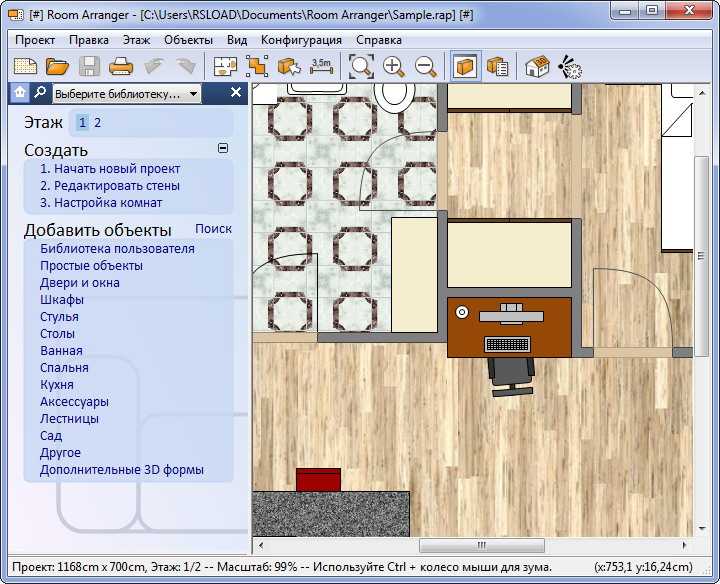This screenshot has height=584, width=720.
Task: Open 'Библиотека пользователя' category
Action: pos(117,249)
